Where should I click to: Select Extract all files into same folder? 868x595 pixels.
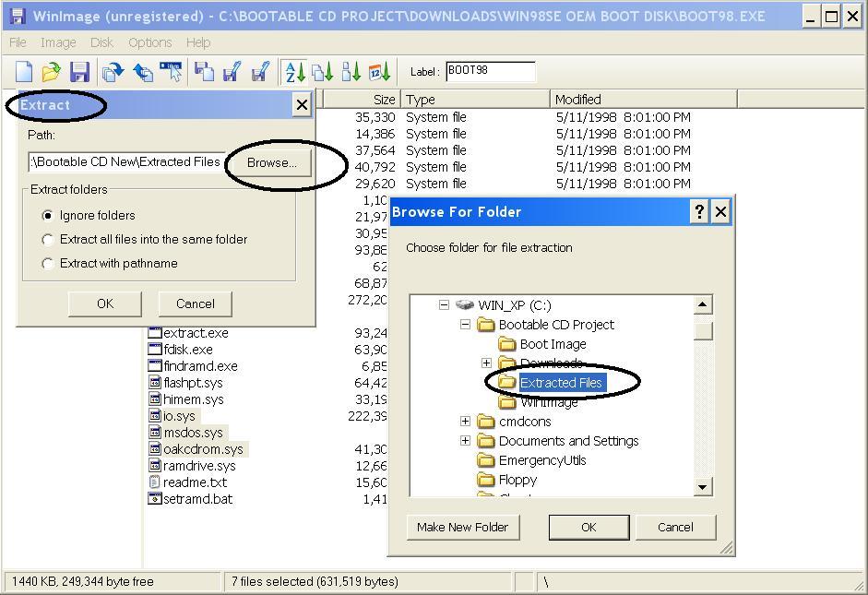coord(47,239)
